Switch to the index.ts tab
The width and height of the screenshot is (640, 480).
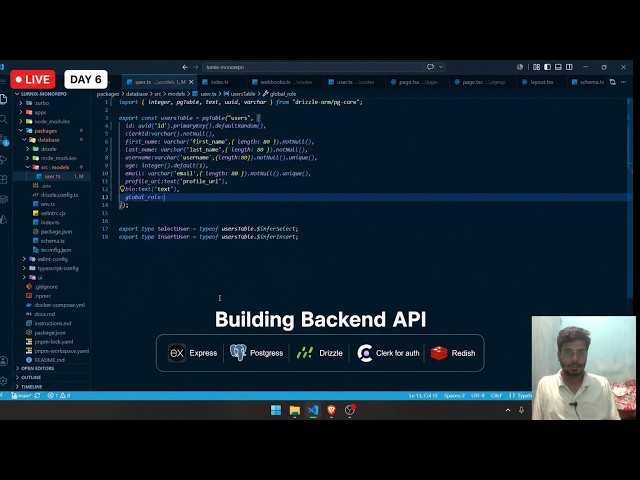point(219,82)
